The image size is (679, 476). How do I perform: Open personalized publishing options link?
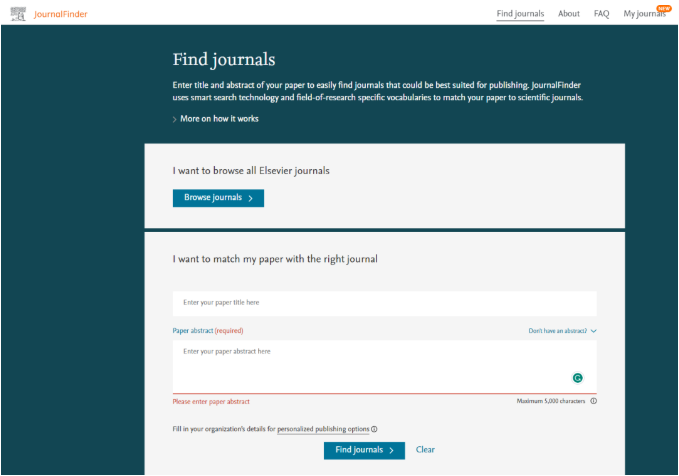(323, 429)
